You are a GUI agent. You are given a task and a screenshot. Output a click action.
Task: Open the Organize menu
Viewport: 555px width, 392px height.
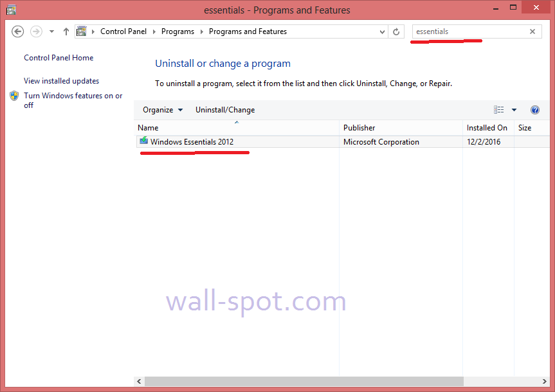163,110
